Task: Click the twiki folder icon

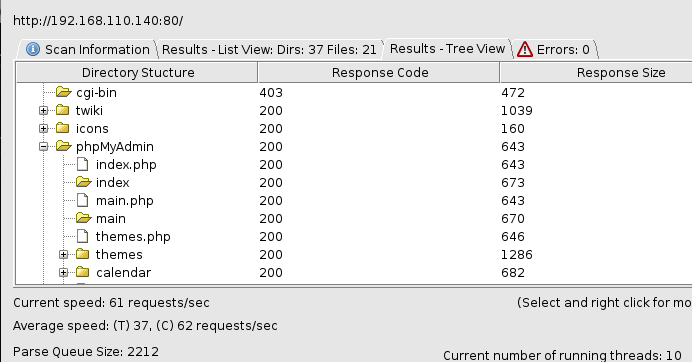Action: click(x=63, y=110)
